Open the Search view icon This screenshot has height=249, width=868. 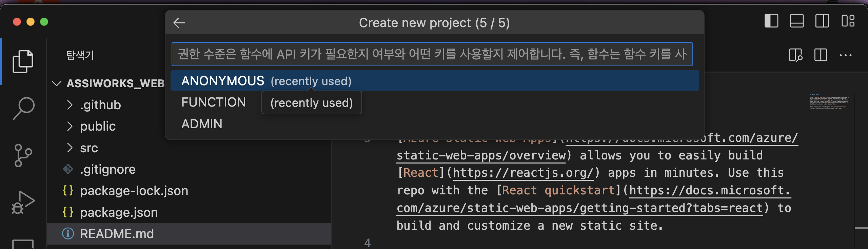(23, 109)
